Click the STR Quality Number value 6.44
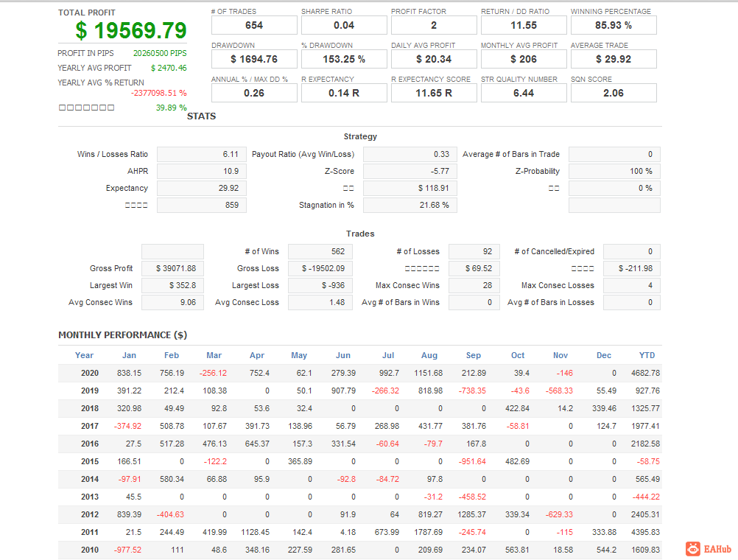This screenshot has width=738, height=560. 524,94
